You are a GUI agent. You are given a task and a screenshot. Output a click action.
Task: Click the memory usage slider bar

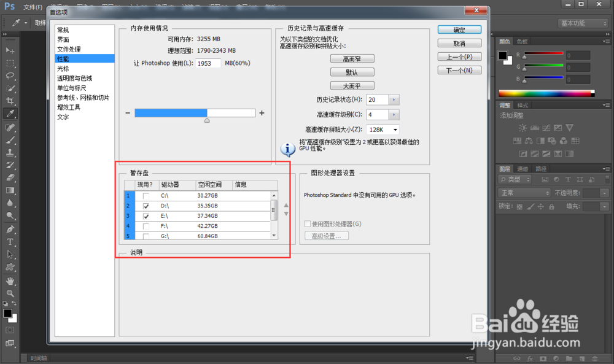[195, 113]
